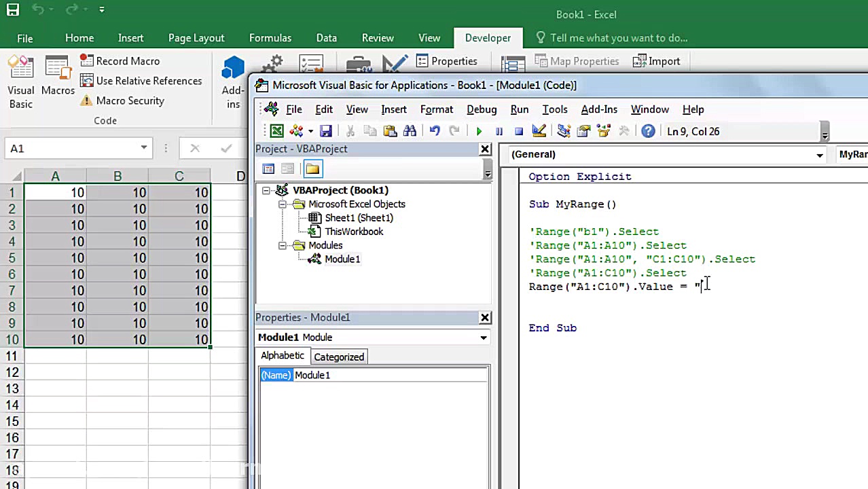Open Object Browser icon in VBA toolbar
The image size is (868, 489).
(604, 131)
